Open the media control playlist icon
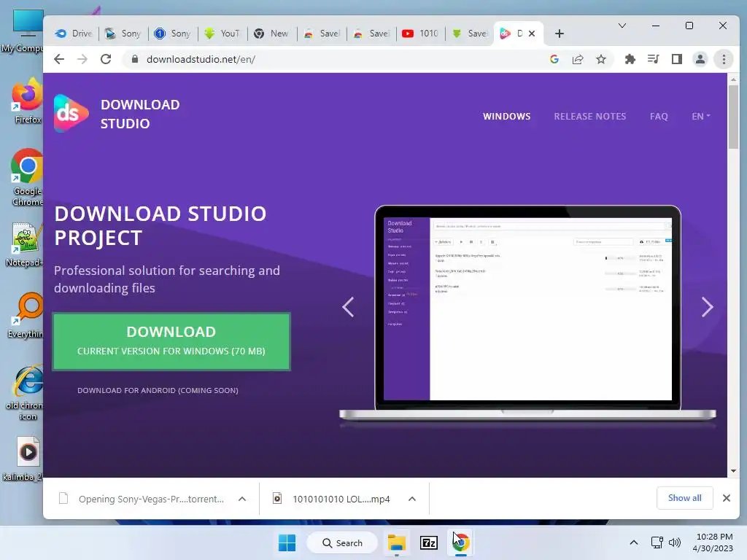The image size is (747, 560). [x=653, y=59]
